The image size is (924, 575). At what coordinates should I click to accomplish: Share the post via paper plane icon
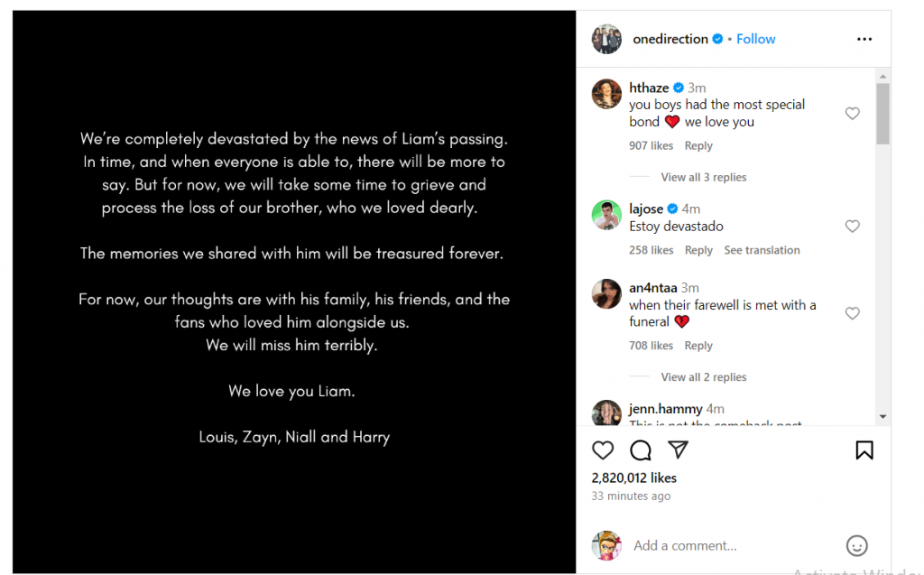[x=678, y=450]
